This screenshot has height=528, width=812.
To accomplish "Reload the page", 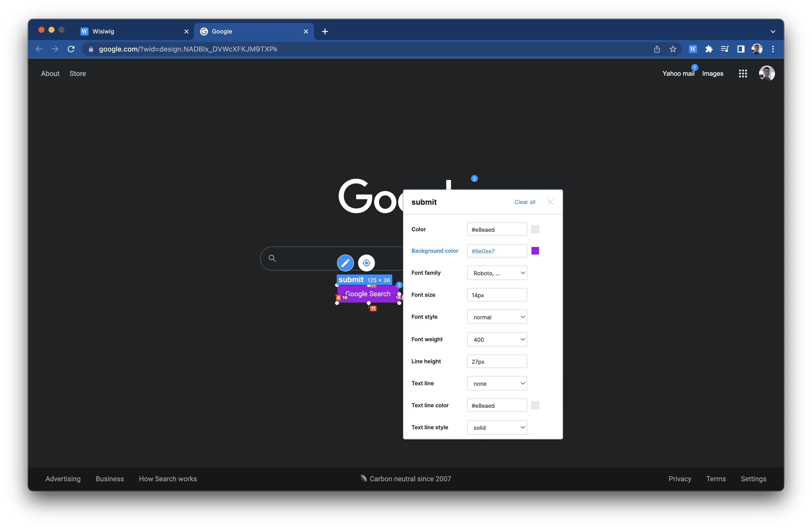I will [71, 49].
